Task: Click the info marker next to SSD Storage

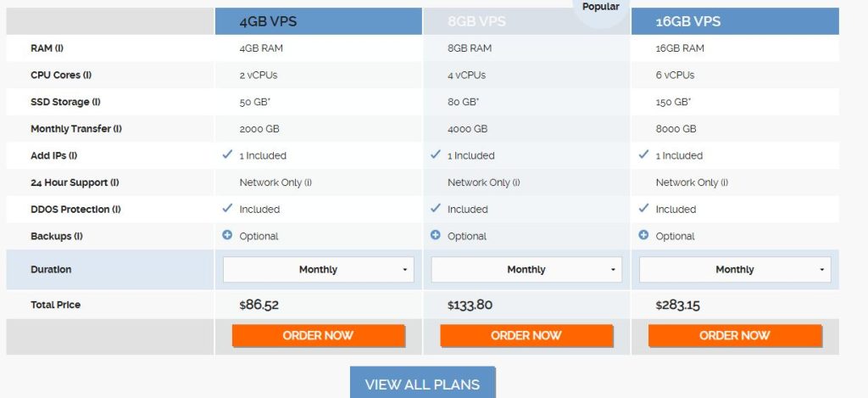Action: [x=96, y=103]
